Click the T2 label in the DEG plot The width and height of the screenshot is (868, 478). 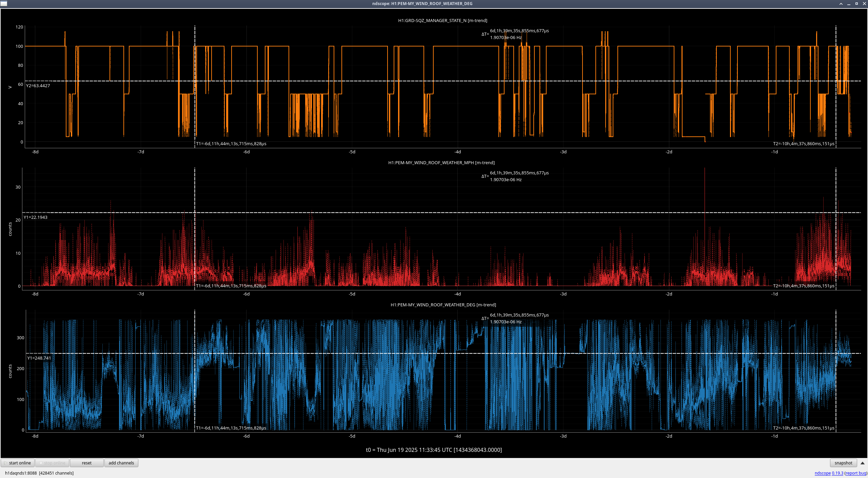(804, 428)
